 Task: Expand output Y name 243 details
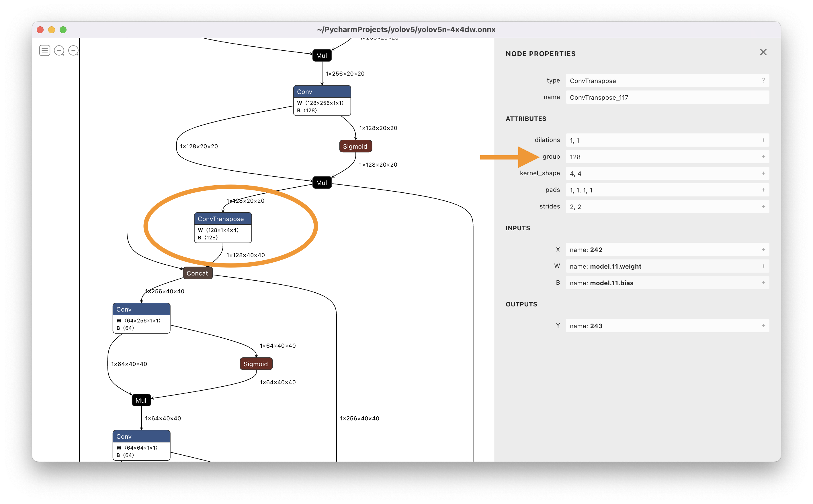pos(763,326)
